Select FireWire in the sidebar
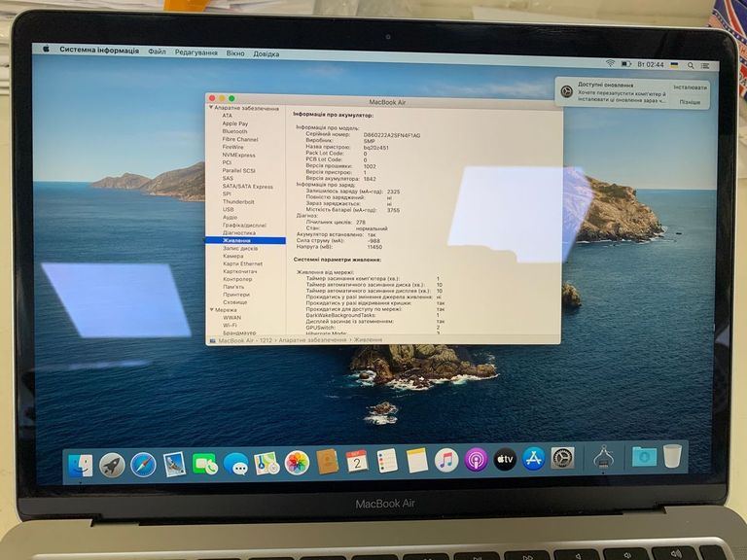The image size is (747, 560). [233, 147]
